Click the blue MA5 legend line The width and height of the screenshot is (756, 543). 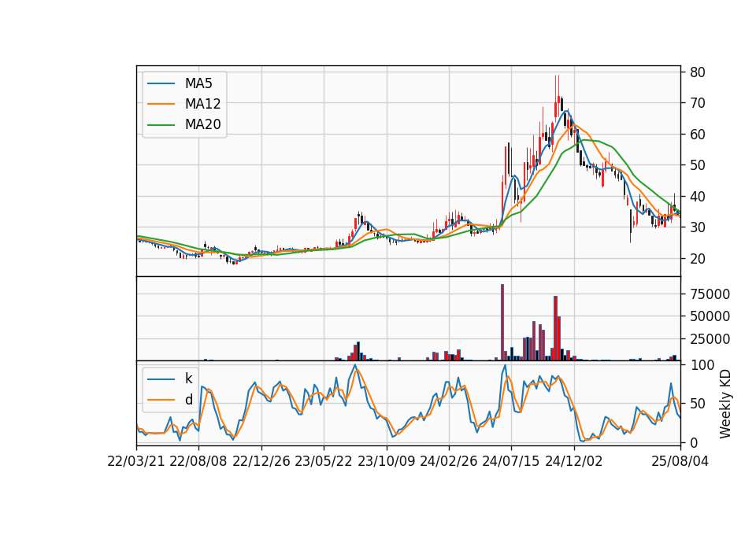(161, 84)
